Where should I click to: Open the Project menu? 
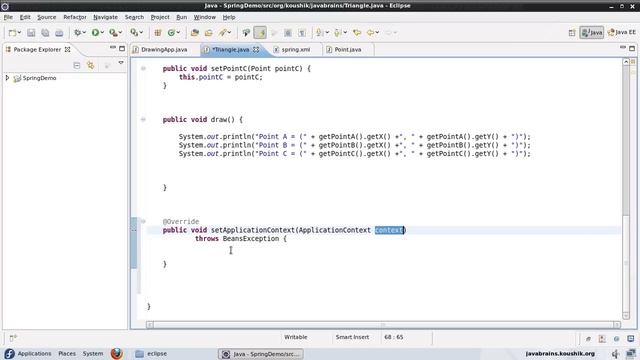[x=160, y=17]
